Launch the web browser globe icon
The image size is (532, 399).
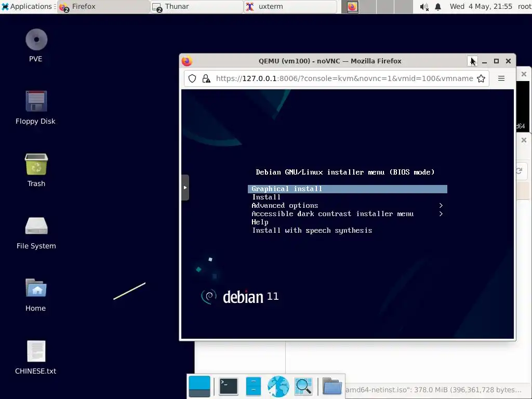point(278,387)
